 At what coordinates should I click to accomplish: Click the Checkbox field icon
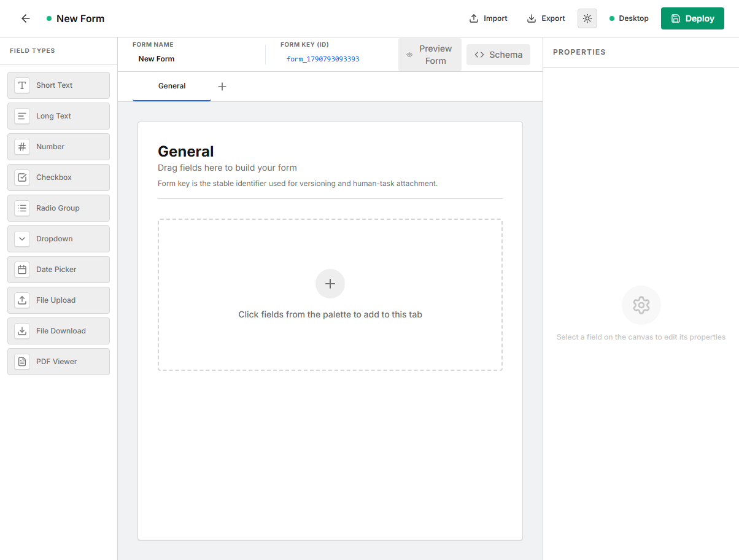coord(22,177)
